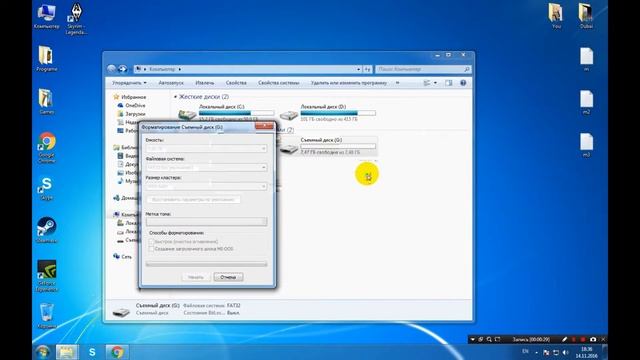640x360 pixels.
Task: Launch the Skyrim Legendary shortcut
Action: 76,19
